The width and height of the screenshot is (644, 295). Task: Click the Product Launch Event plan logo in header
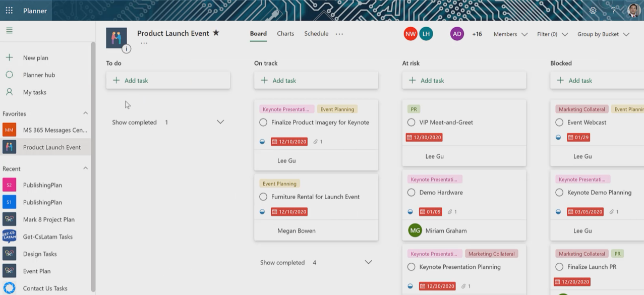(116, 38)
